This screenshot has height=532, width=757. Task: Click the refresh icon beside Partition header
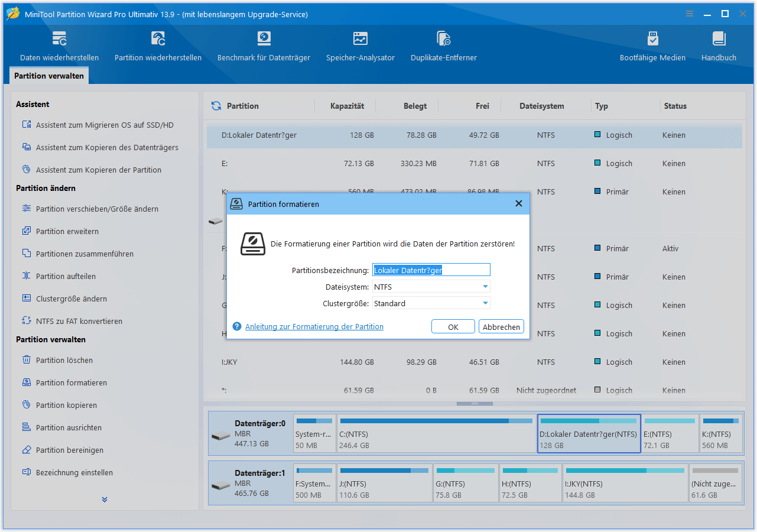click(216, 106)
